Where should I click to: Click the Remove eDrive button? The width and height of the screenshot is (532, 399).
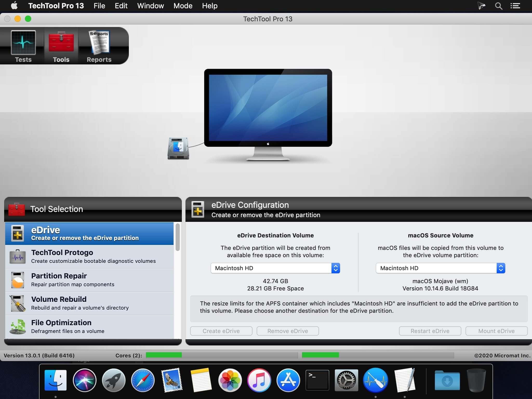pos(288,331)
